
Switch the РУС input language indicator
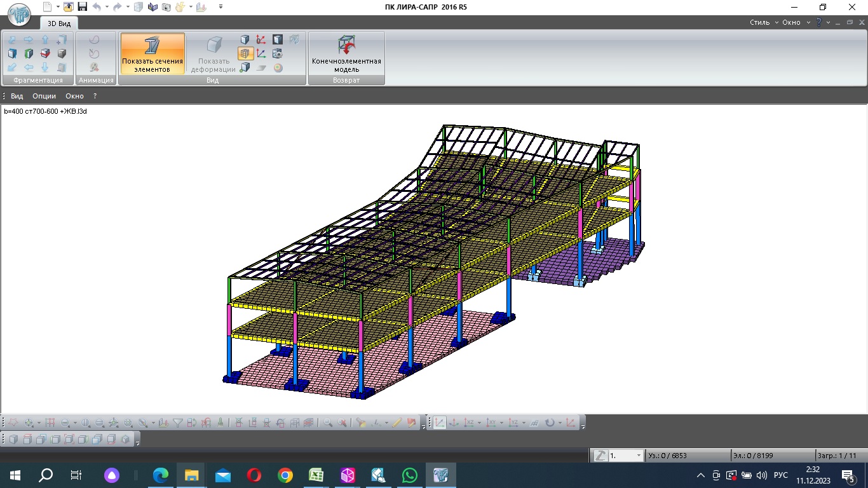pos(781,475)
